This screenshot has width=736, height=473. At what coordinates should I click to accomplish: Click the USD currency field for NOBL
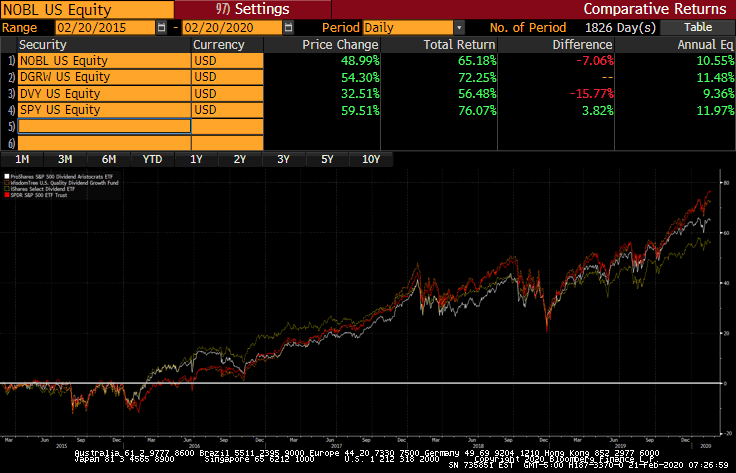coord(228,61)
